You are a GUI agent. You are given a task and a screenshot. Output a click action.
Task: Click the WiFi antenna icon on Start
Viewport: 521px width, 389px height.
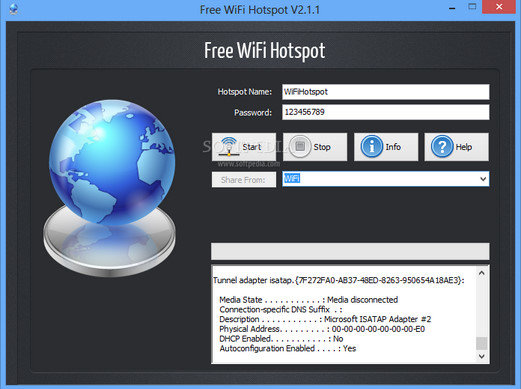pyautogui.click(x=229, y=147)
